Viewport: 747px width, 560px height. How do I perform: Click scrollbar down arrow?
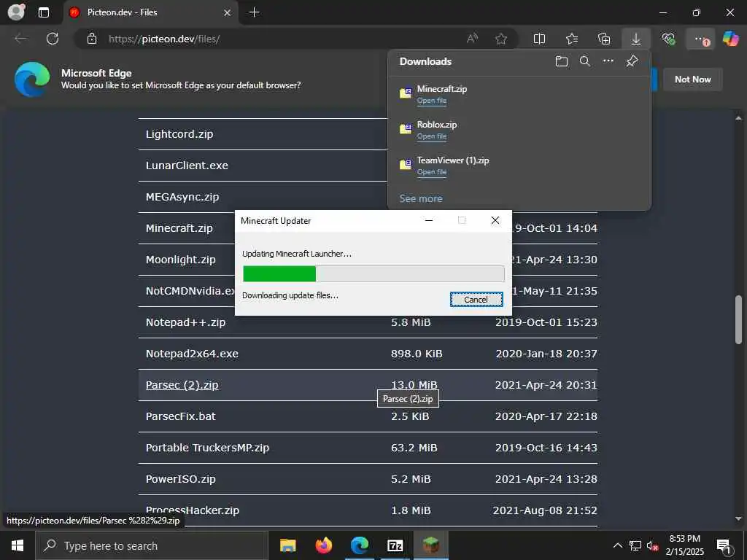click(x=738, y=518)
